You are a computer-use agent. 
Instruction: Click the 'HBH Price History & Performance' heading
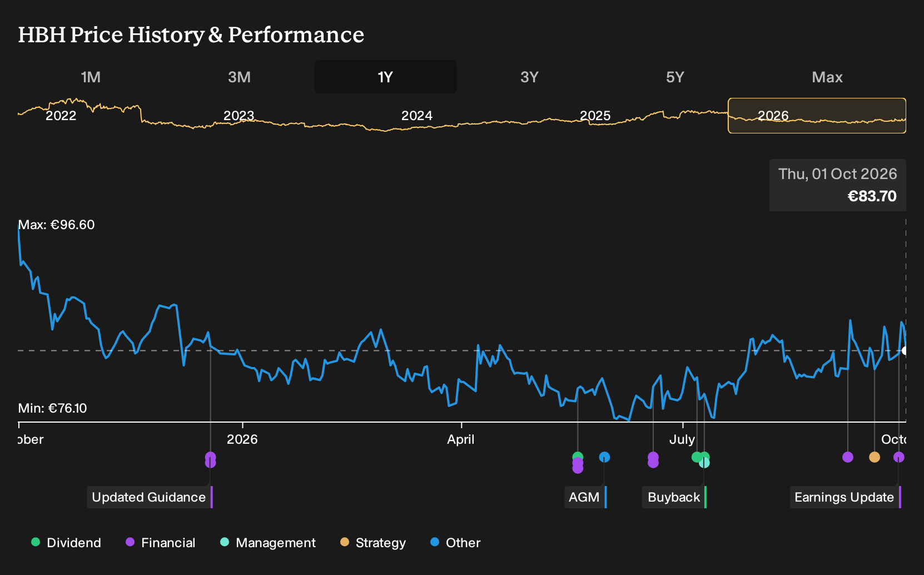[x=191, y=34]
